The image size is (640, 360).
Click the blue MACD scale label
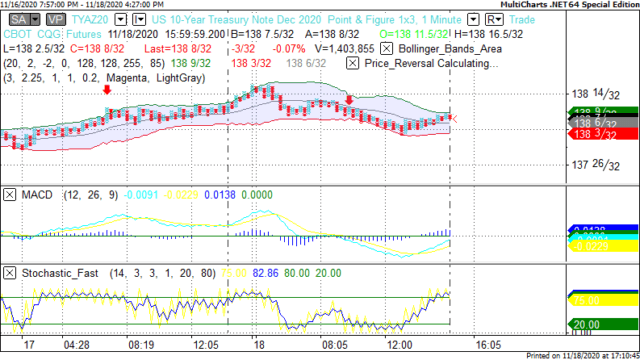click(x=603, y=228)
